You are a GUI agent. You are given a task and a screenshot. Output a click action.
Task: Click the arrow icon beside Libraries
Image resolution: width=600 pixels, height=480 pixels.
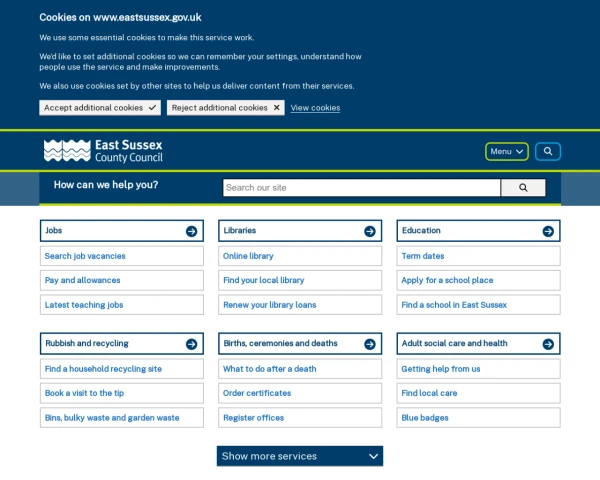point(370,231)
